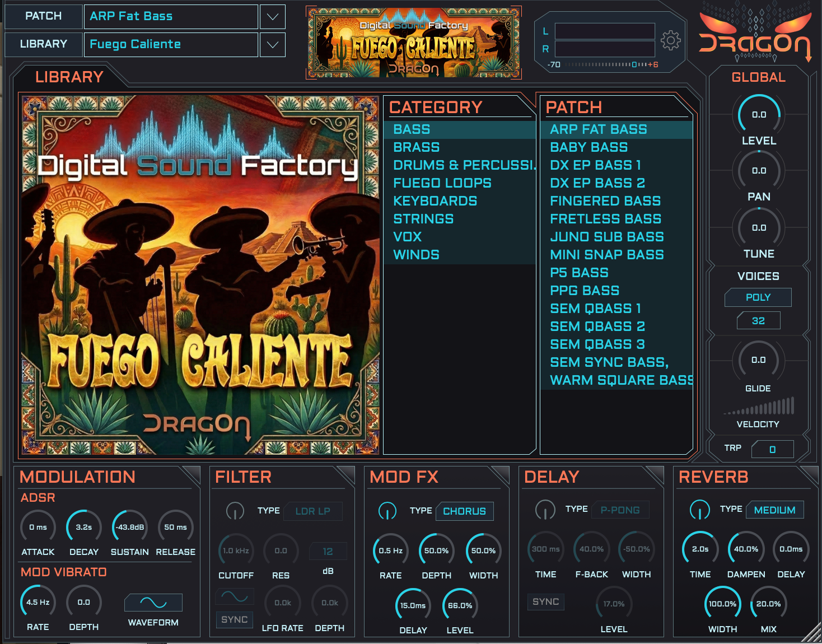Click the Fuego Caliente banner at top
The height and width of the screenshot is (644, 822).
click(414, 43)
